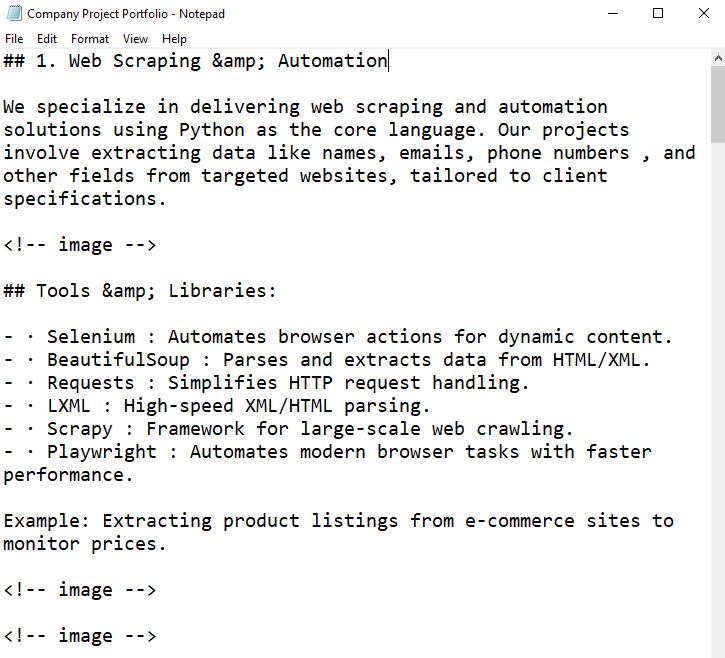
Task: Maximize the Notepad window
Action: coord(657,13)
